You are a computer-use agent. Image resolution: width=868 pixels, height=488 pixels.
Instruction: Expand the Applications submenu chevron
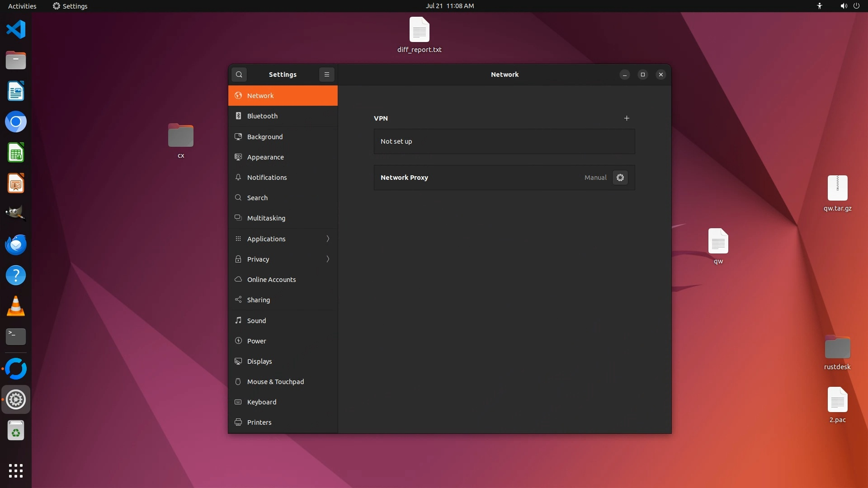328,239
